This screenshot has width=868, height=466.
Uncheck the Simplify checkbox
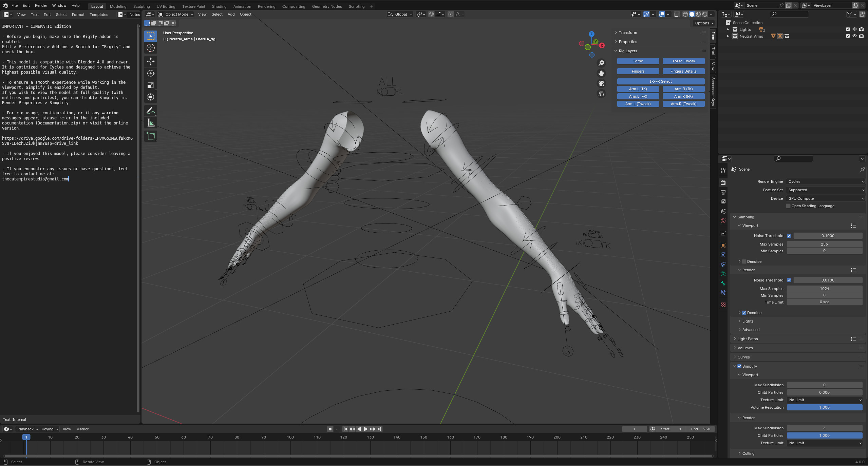tap(739, 366)
